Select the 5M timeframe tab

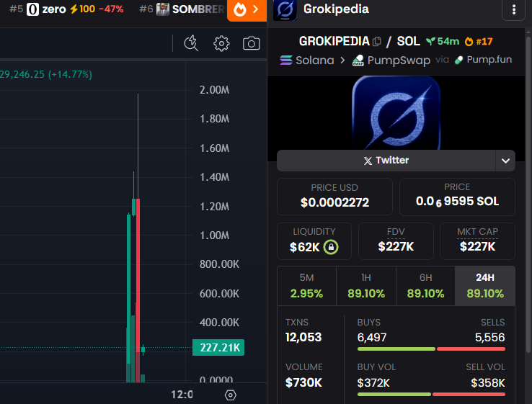coord(306,286)
